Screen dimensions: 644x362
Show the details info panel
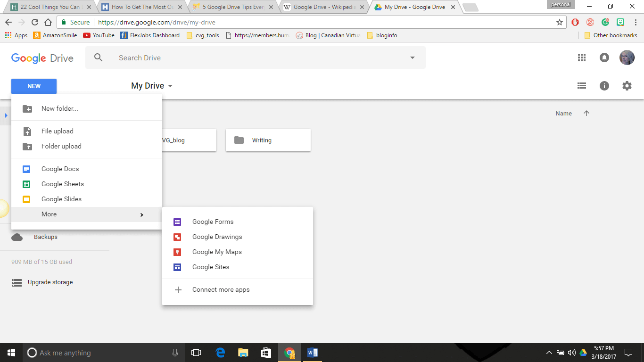pyautogui.click(x=604, y=86)
